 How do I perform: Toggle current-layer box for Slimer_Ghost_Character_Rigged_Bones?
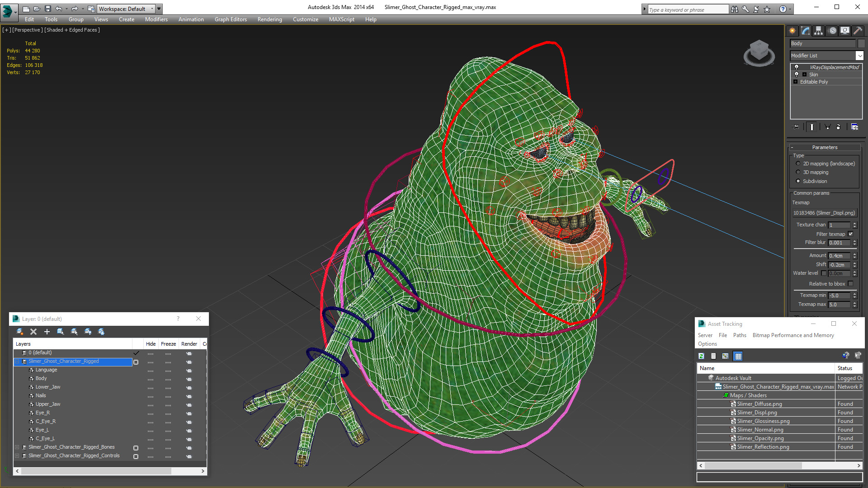pyautogui.click(x=136, y=448)
